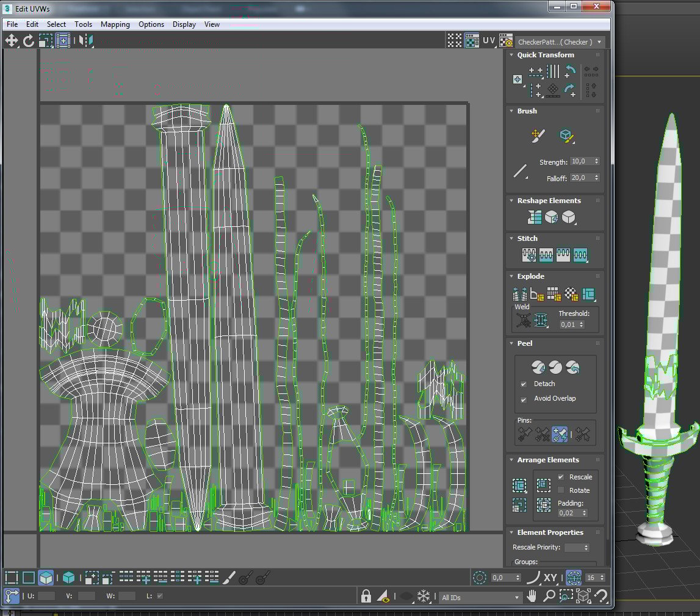Open the Select menu
Viewport: 700px width, 616px height.
(x=56, y=24)
